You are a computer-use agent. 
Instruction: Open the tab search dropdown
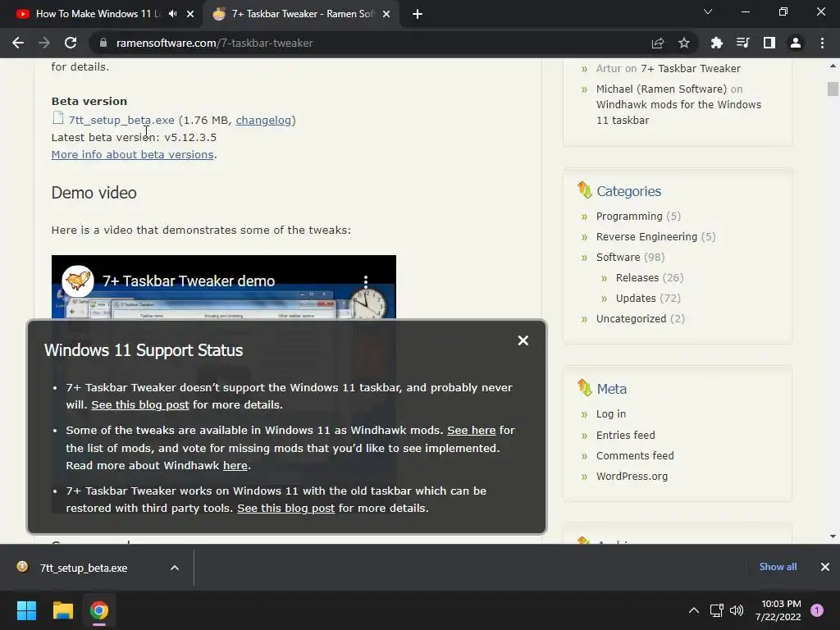708,11
